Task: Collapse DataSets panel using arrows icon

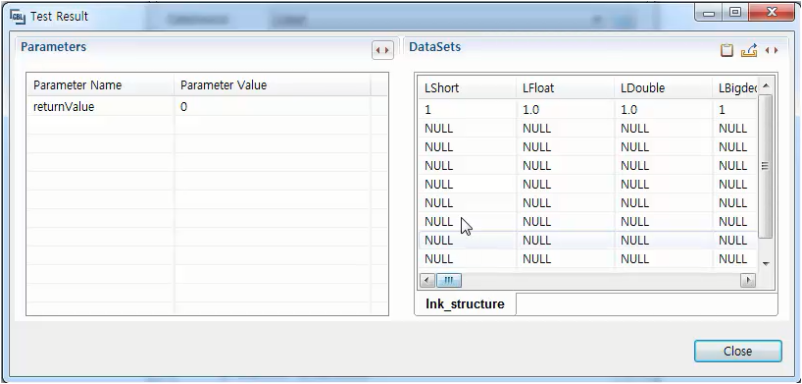Action: pos(771,50)
